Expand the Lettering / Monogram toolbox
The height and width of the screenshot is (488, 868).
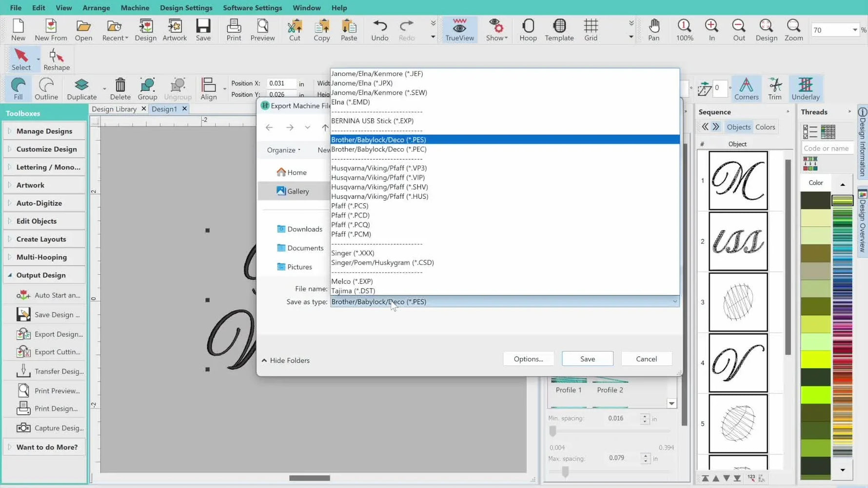44,167
